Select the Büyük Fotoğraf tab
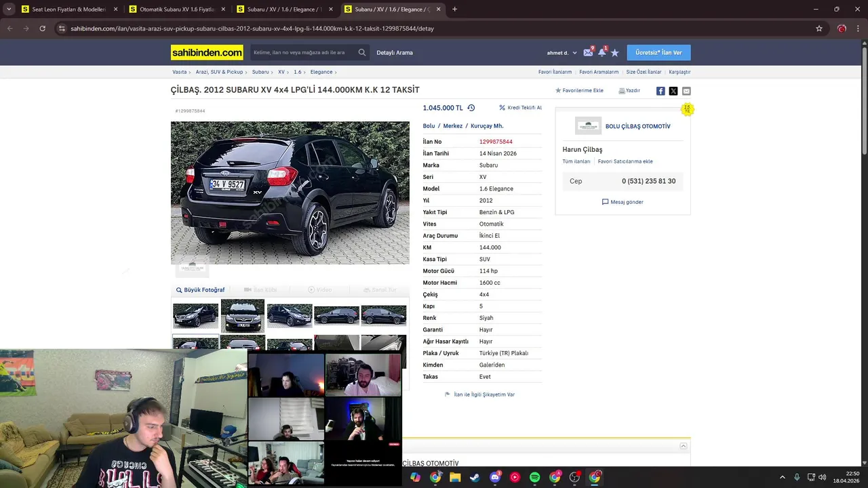868x488 pixels. pyautogui.click(x=200, y=290)
